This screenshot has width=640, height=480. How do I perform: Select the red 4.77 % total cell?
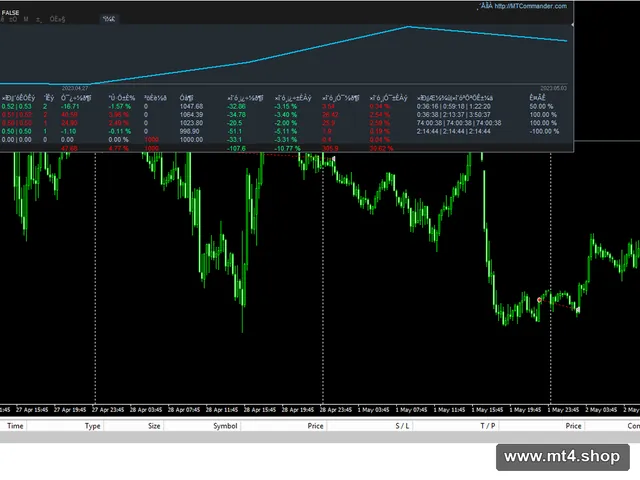point(118,148)
